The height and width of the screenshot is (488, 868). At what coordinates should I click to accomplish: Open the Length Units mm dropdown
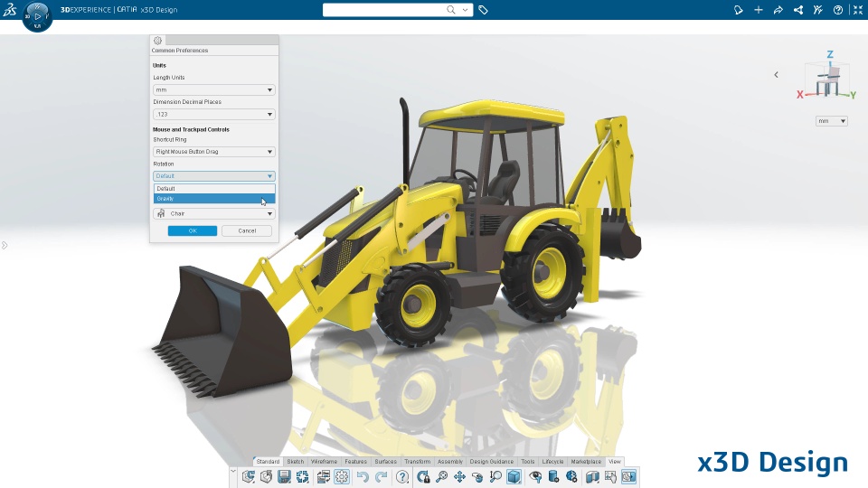(213, 89)
